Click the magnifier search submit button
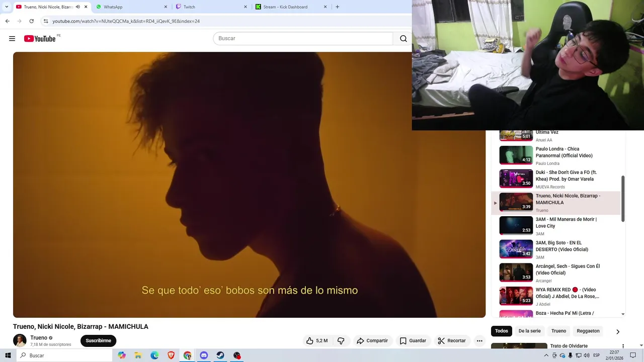Image resolution: width=644 pixels, height=362 pixels. (403, 39)
